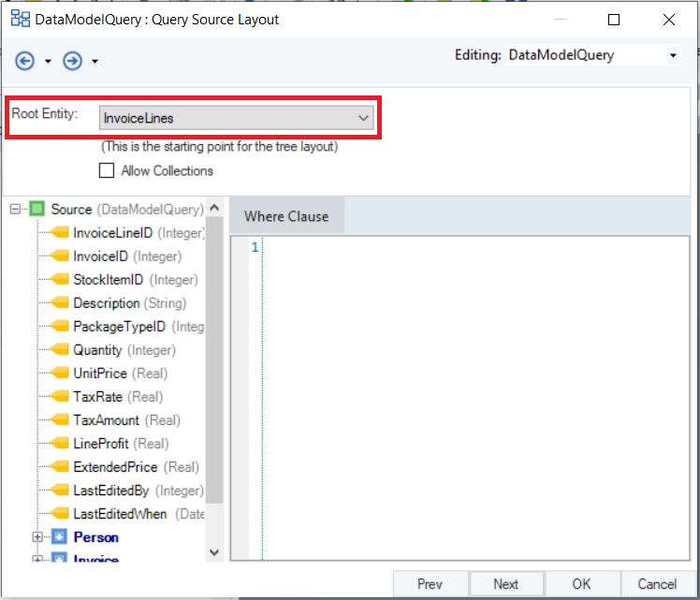Select the TaxAmount (Real) tree item

coord(126,420)
